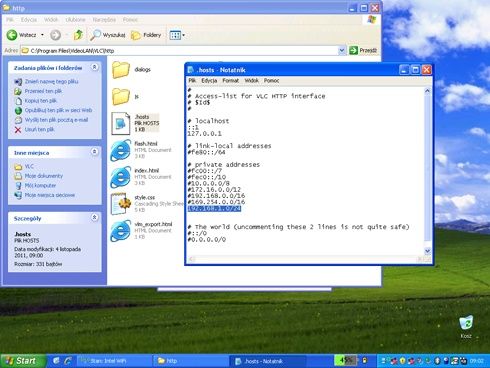
Task: Click Notatnik scrollbar down arrow
Action: pyautogui.click(x=427, y=251)
